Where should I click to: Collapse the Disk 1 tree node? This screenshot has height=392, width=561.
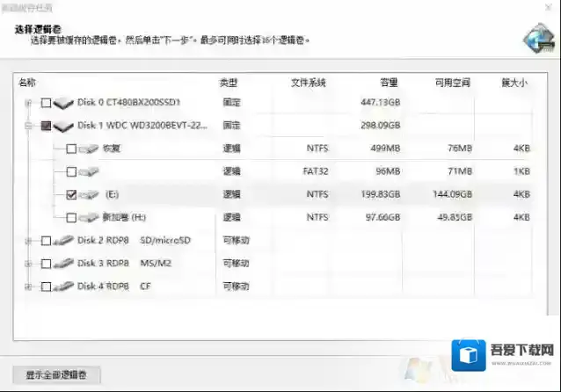(28, 126)
